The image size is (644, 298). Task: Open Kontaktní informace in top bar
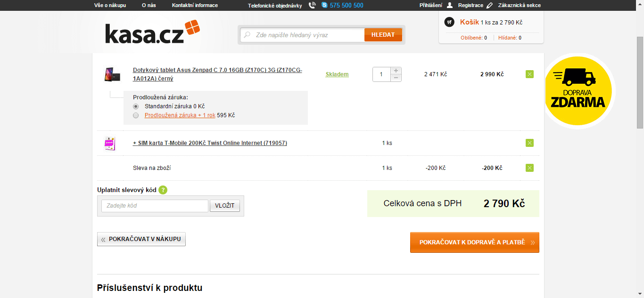(195, 5)
